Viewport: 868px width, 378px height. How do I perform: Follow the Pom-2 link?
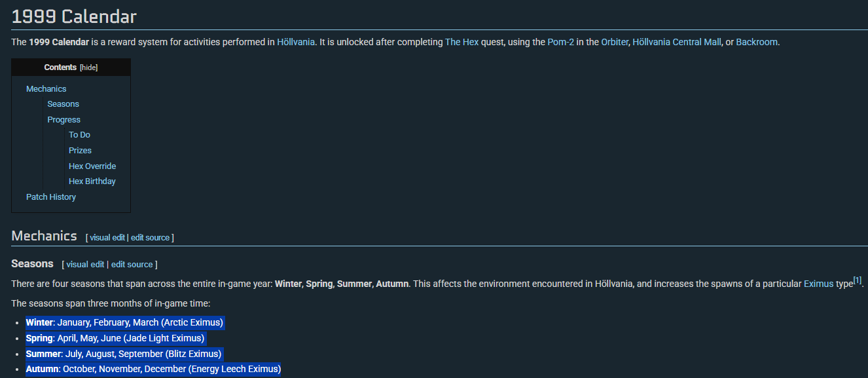pos(561,42)
